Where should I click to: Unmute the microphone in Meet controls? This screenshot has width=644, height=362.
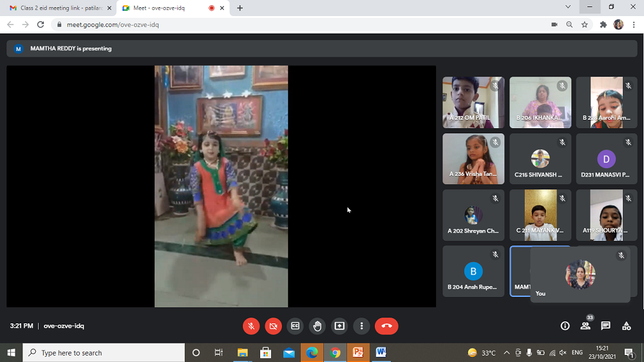tap(251, 326)
